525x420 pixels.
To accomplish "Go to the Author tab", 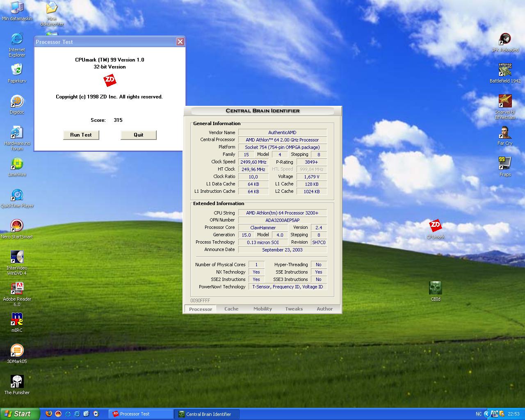I will click(x=324, y=309).
